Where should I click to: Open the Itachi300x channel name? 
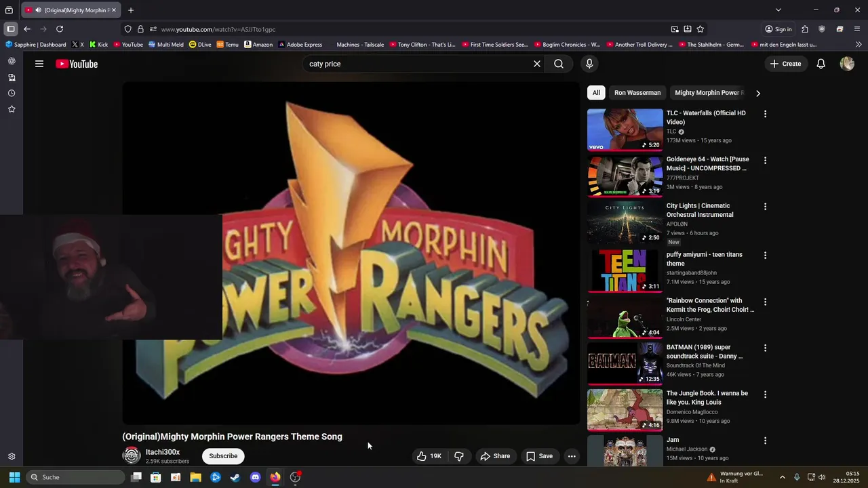pyautogui.click(x=163, y=452)
